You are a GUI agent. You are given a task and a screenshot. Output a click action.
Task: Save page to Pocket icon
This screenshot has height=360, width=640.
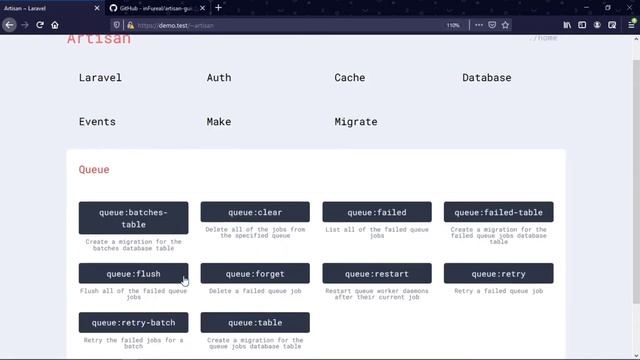click(492, 25)
